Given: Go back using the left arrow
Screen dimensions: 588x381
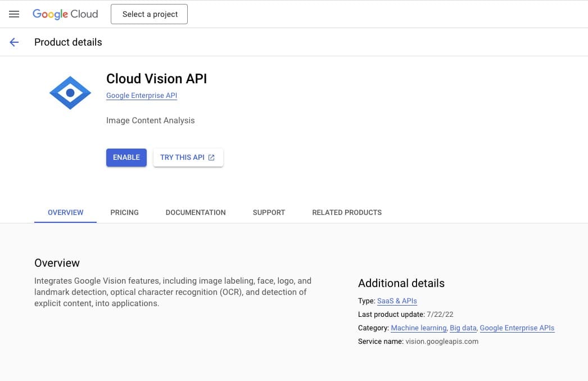Looking at the screenshot, I should (x=14, y=42).
